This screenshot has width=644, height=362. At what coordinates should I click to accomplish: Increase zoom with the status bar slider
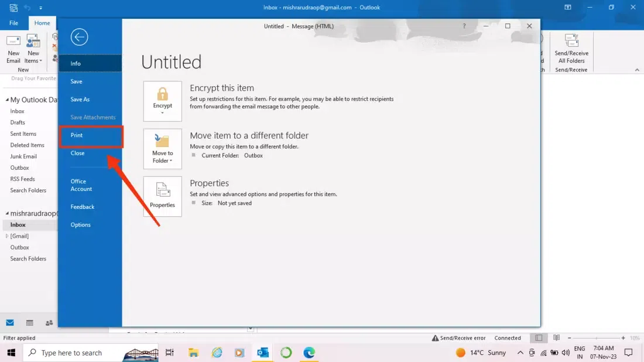(622, 337)
